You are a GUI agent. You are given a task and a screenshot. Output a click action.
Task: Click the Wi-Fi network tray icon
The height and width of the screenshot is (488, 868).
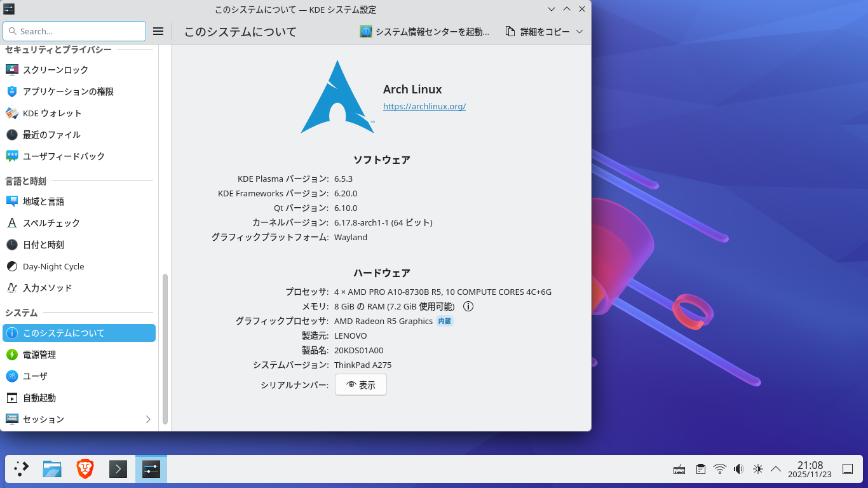pyautogui.click(x=719, y=469)
